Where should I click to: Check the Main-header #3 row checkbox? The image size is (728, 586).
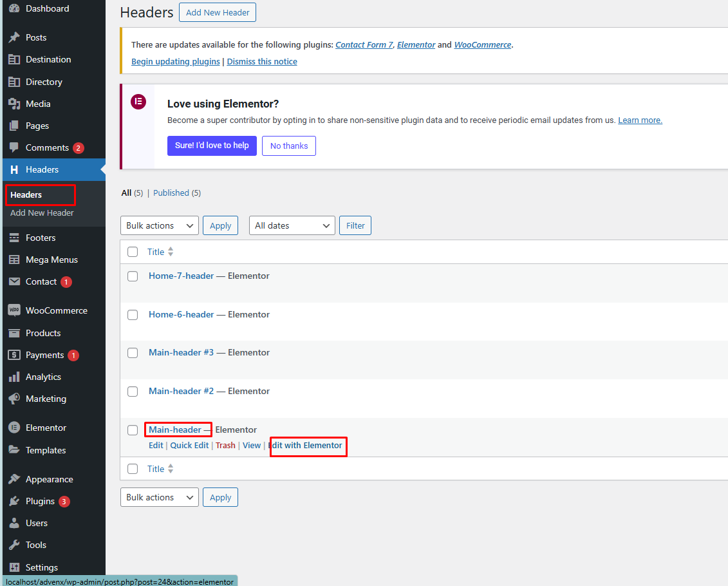(133, 353)
